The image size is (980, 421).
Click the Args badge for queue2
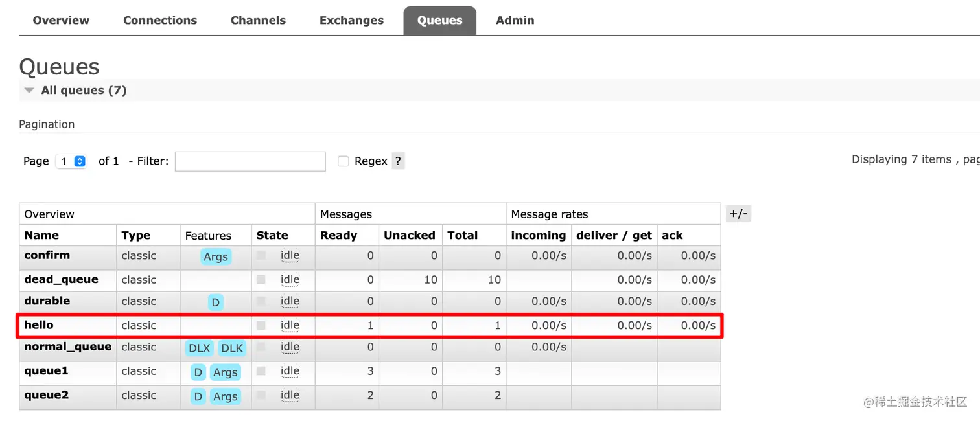[225, 396]
